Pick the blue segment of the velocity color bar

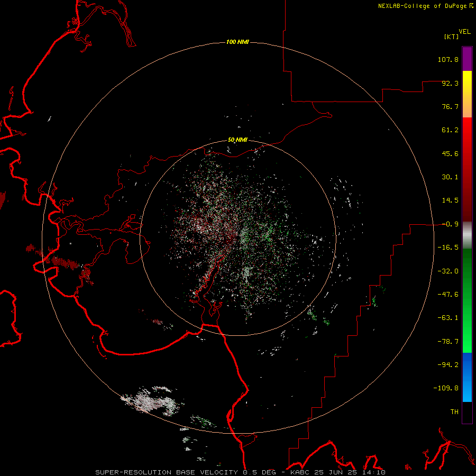click(467, 377)
